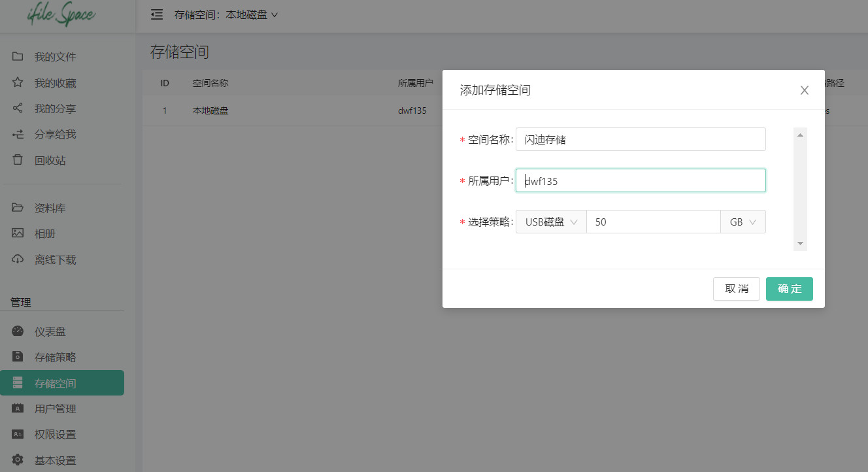Click the My Files folder icon
This screenshot has height=472, width=868.
(x=18, y=57)
